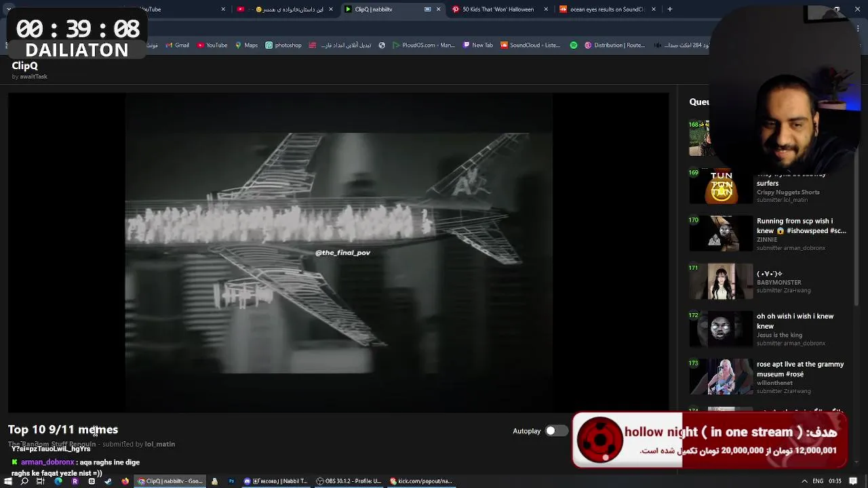Show hidden system tray icons

[x=804, y=481]
